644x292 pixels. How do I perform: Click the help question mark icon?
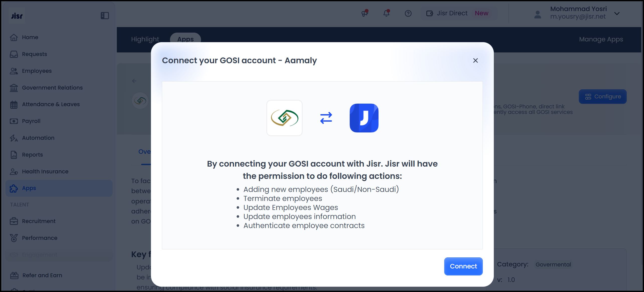408,13
